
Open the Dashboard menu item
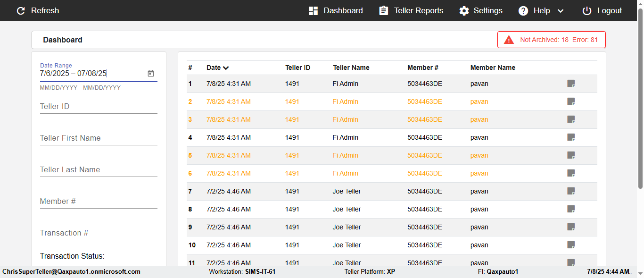pyautogui.click(x=336, y=11)
